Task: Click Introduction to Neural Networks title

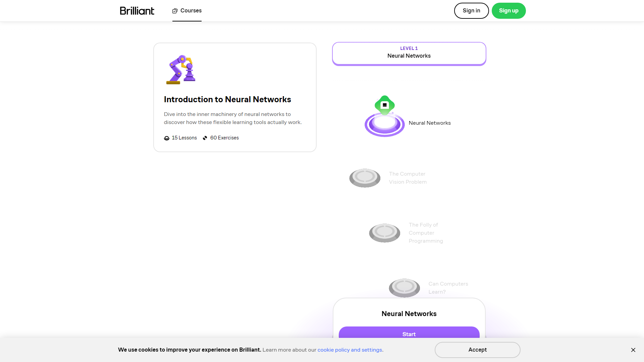Action: [227, 100]
